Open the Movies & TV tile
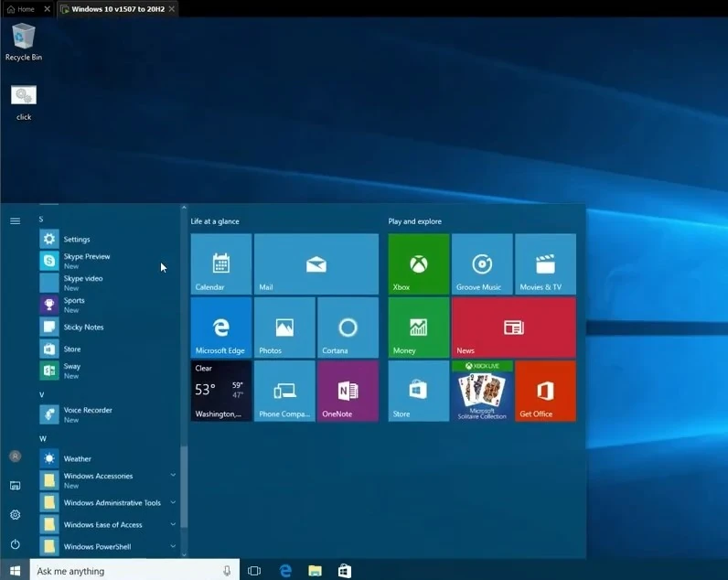This screenshot has height=580, width=728. click(x=545, y=263)
